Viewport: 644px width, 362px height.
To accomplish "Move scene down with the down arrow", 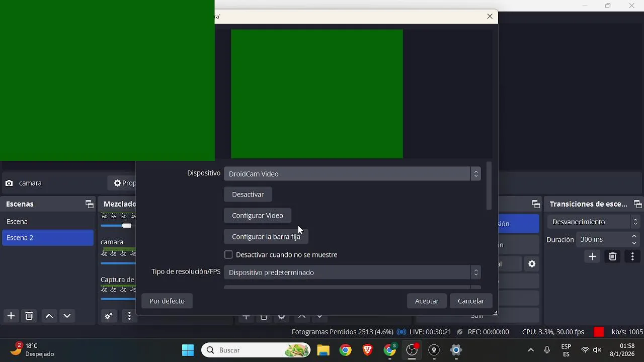I will (x=67, y=316).
